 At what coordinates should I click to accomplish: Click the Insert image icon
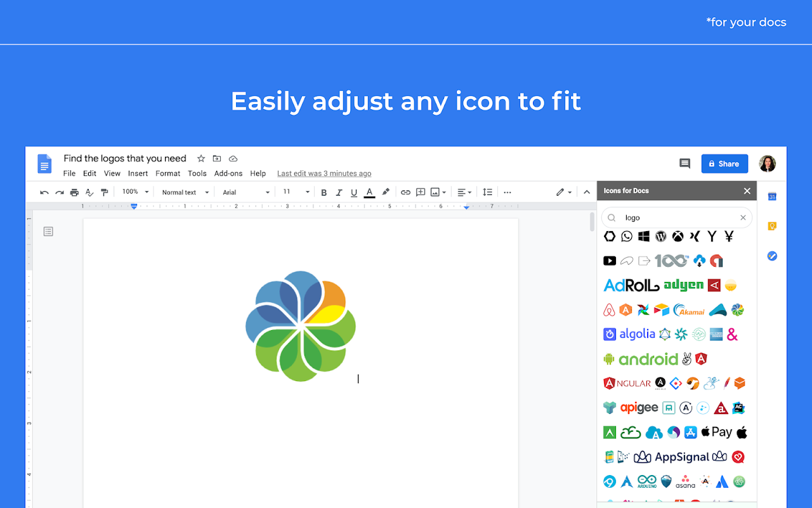pos(435,192)
